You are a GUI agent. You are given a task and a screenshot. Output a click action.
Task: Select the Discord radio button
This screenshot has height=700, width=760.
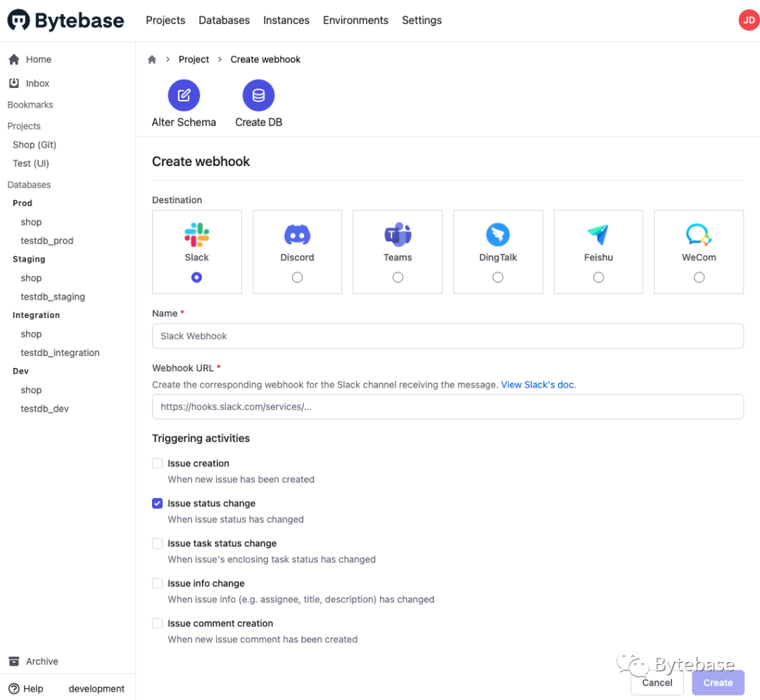click(297, 277)
